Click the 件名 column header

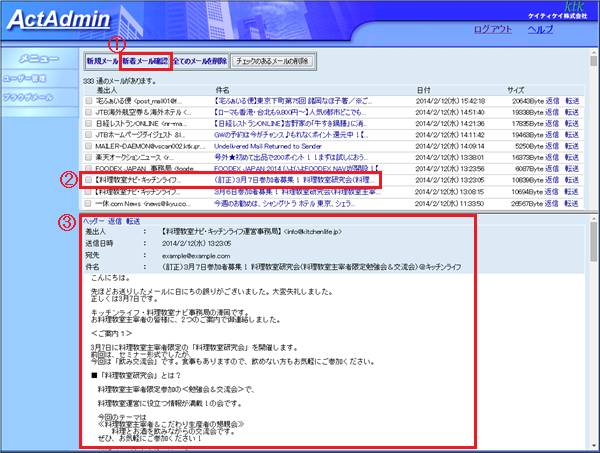[222, 90]
